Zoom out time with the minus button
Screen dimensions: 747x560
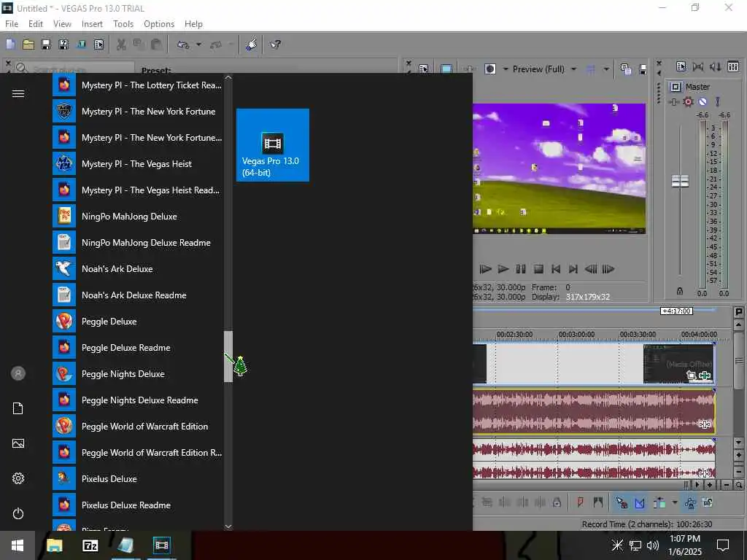tap(727, 485)
